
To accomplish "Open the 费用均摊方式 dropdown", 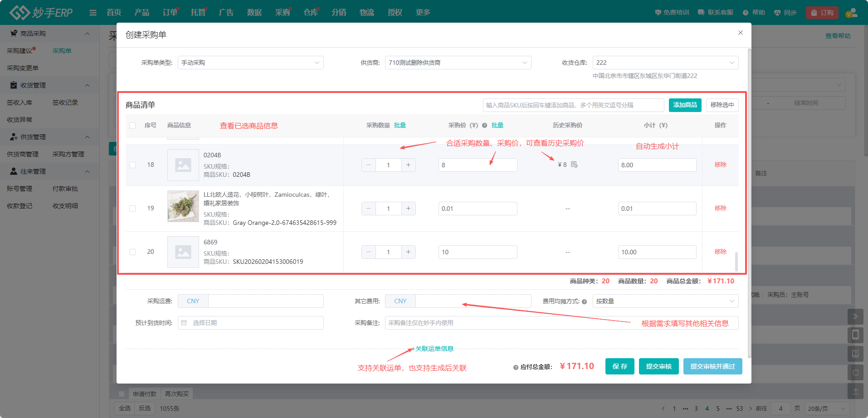I will [x=665, y=301].
